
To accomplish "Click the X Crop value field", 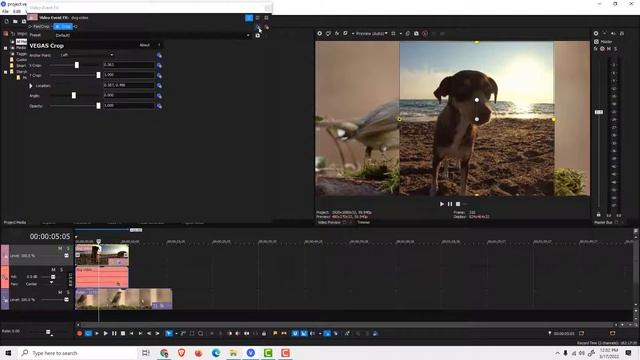I will [x=129, y=65].
